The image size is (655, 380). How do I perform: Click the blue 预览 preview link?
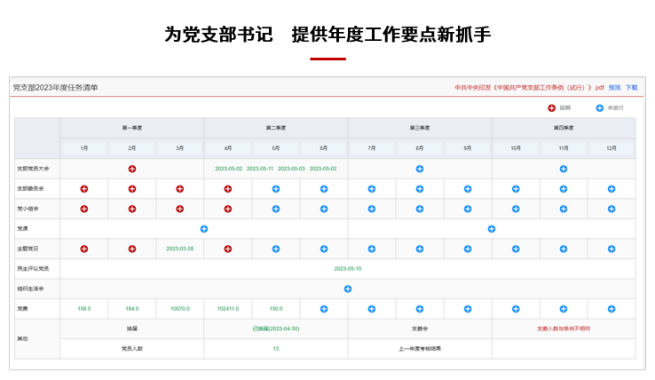(614, 88)
